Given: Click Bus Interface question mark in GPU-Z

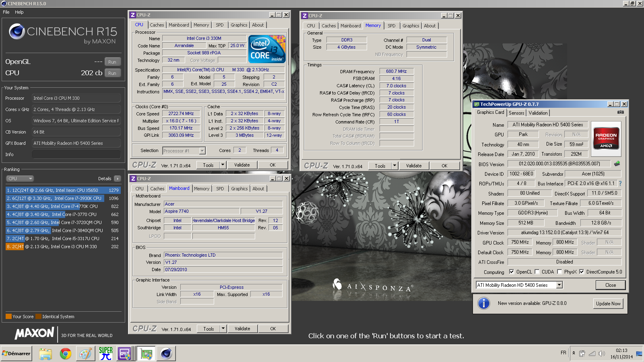Looking at the screenshot, I should [x=620, y=183].
